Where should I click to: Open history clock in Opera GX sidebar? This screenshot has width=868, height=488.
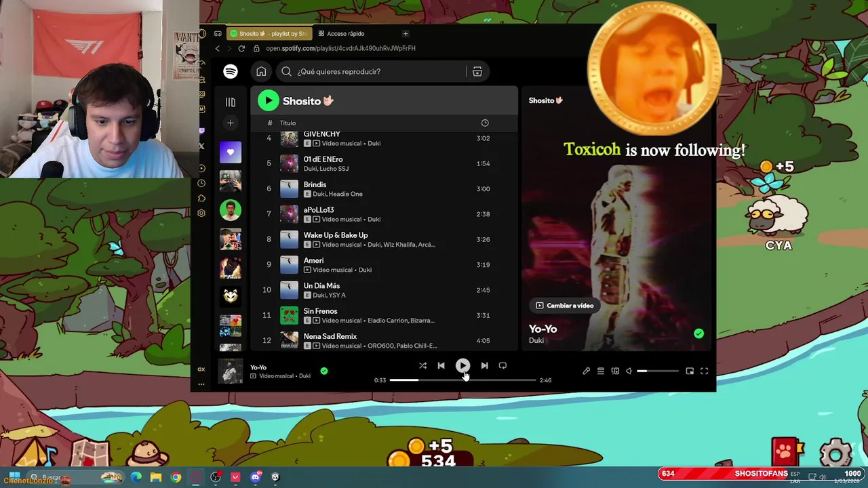pos(201,183)
